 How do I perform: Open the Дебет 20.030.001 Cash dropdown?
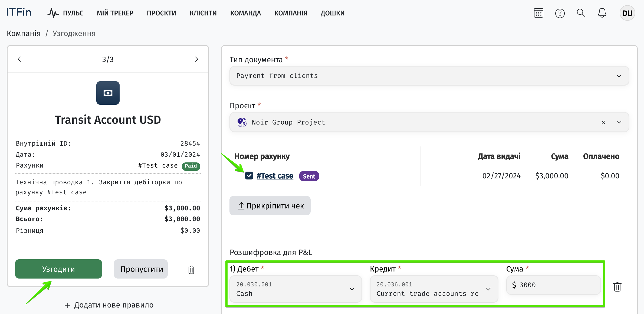click(x=295, y=289)
